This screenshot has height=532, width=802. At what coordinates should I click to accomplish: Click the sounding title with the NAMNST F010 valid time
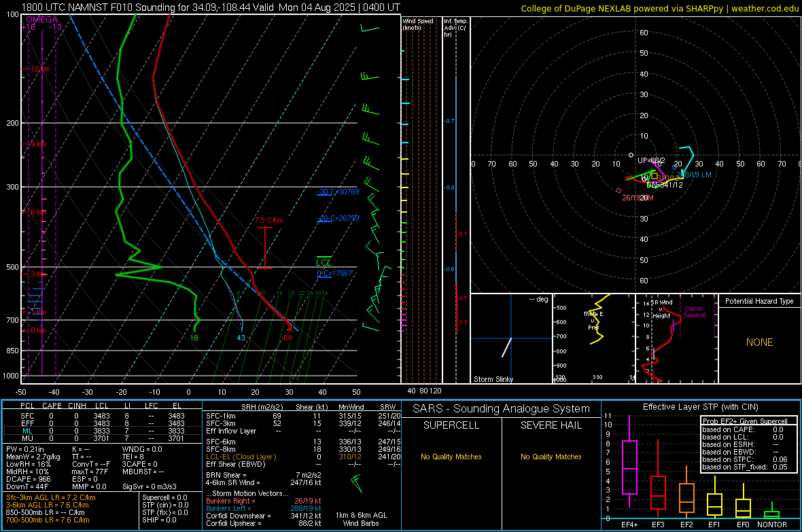tap(211, 7)
